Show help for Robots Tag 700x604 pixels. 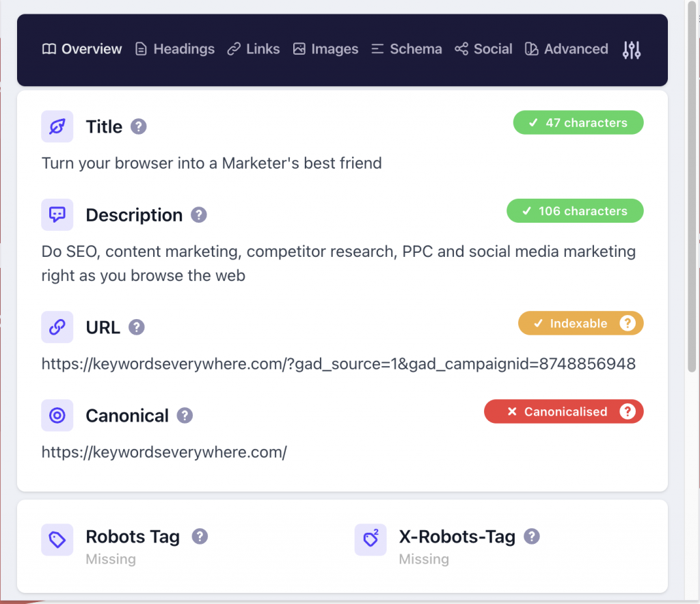200,536
